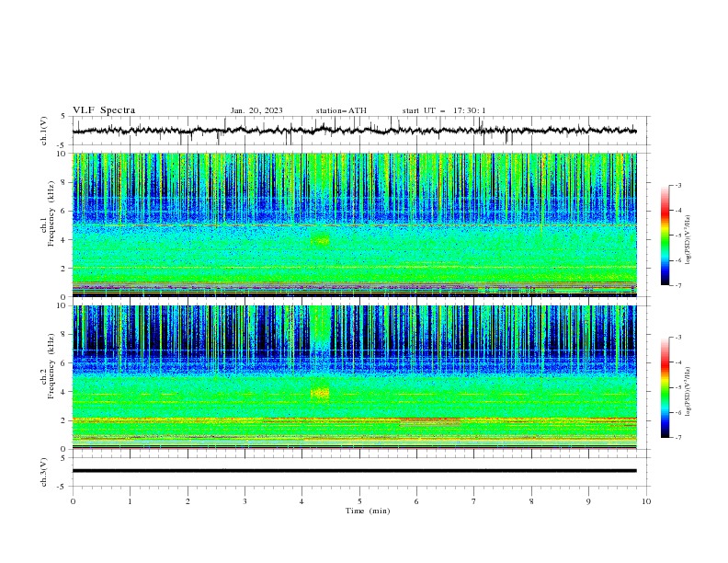728x563 pixels.
Task: Select ch.2 color bar "log(PSD)(V²/Hz)" label
Action: (688, 392)
